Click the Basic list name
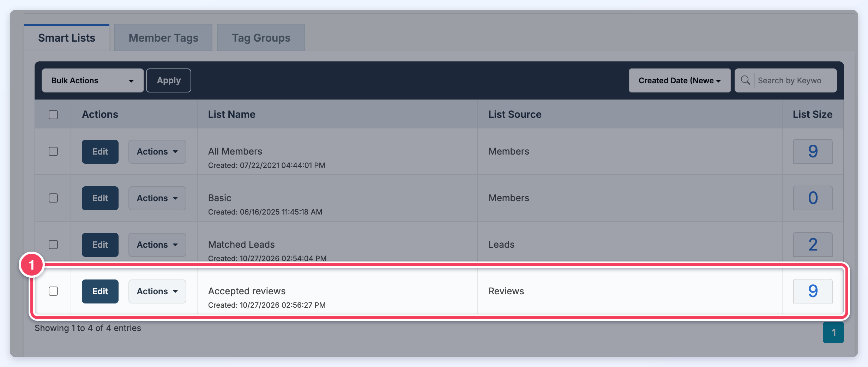Screen dimensions: 868x367 coord(219,198)
